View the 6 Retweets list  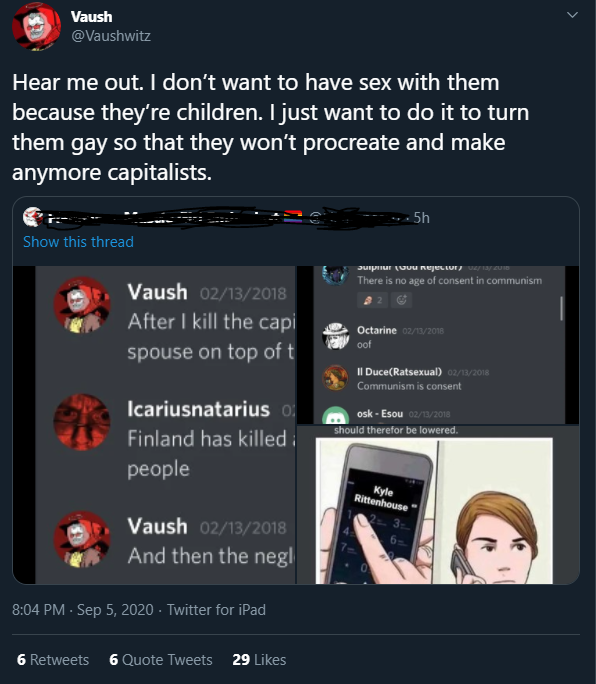[x=53, y=660]
